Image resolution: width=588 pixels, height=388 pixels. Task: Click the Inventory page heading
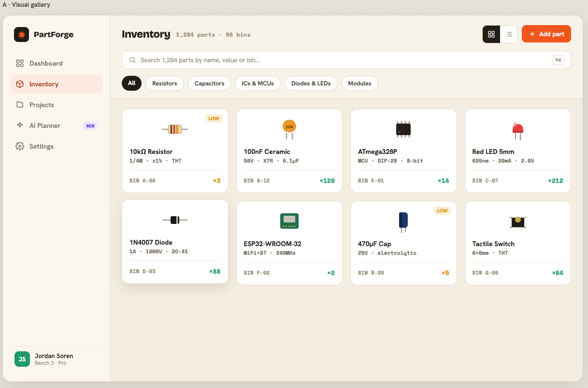click(x=146, y=34)
